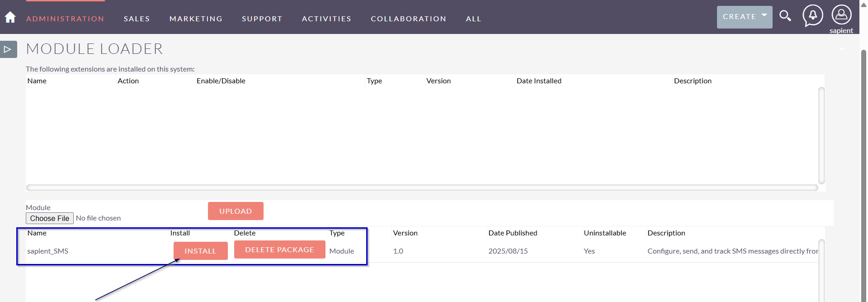Open the sapient user profile icon
868x302 pixels.
pyautogui.click(x=841, y=15)
